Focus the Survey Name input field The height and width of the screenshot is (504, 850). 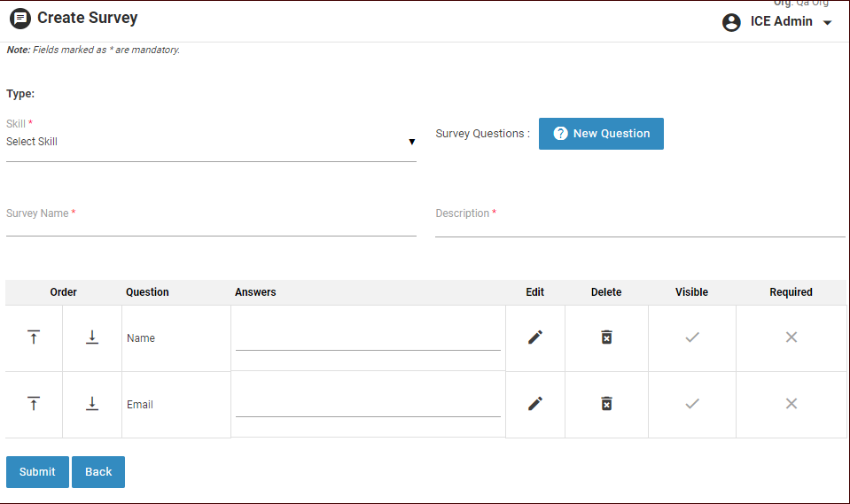pyautogui.click(x=211, y=225)
